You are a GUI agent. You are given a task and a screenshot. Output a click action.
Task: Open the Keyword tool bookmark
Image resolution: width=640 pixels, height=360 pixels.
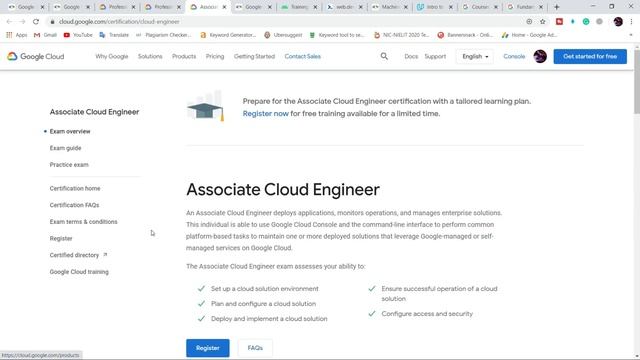tap(337, 35)
